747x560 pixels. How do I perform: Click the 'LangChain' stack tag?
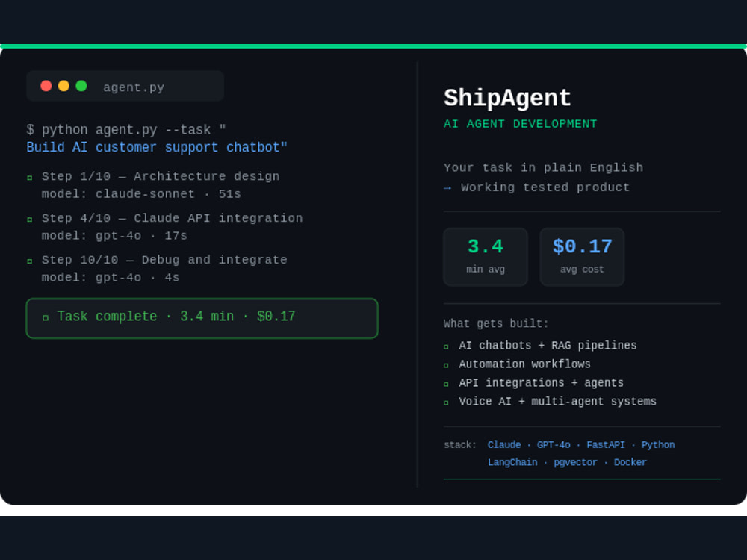pos(512,463)
